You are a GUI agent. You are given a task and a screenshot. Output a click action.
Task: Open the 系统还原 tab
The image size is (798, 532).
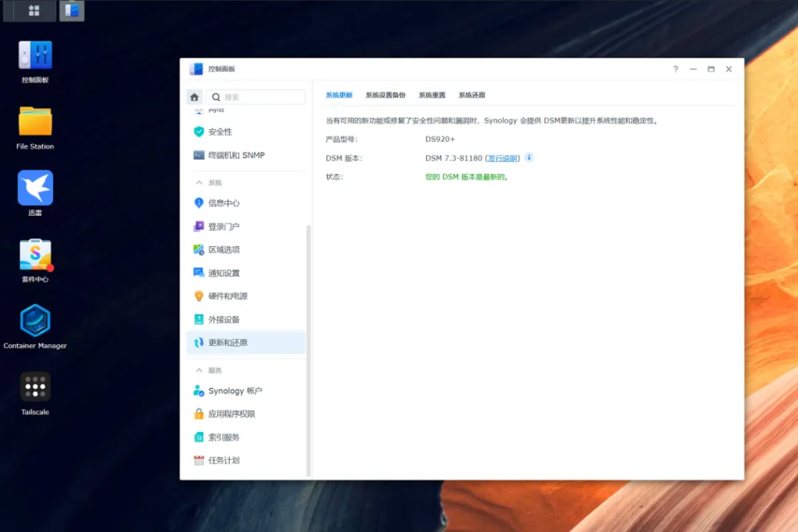point(471,95)
